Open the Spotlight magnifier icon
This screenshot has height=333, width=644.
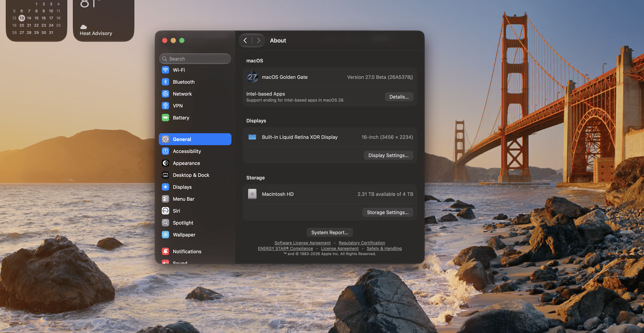point(165,222)
